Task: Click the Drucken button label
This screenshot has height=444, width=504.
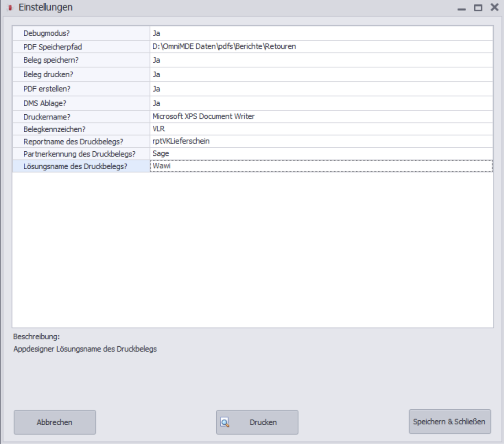Action: pos(263,422)
